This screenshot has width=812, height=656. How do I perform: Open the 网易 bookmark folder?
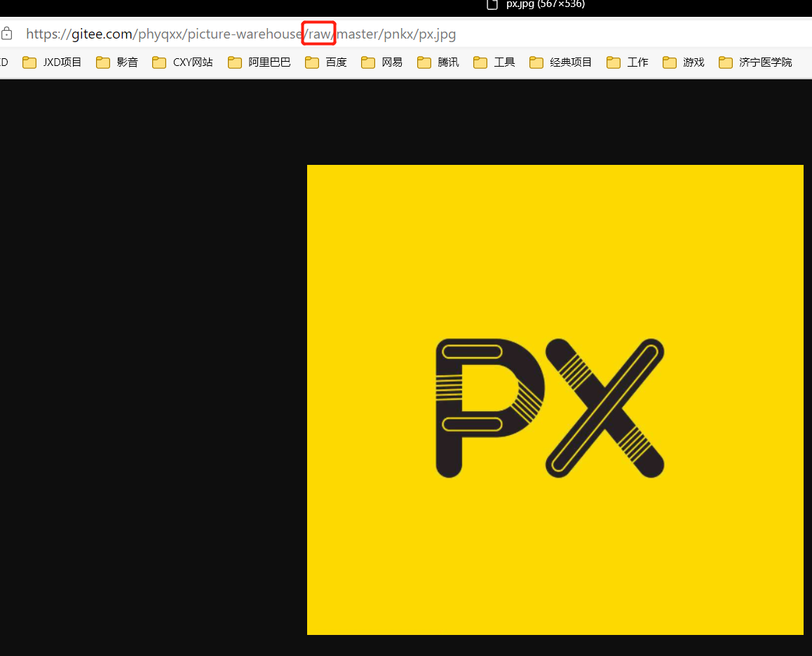point(381,62)
